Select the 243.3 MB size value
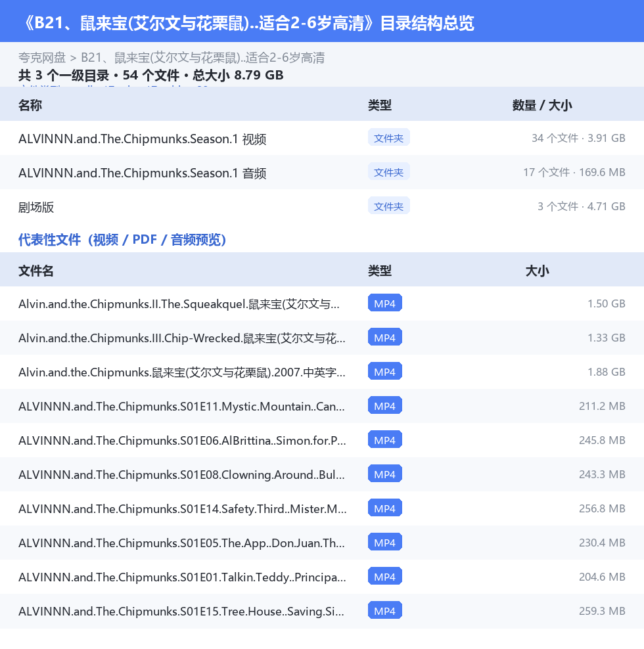644x649 pixels. click(602, 474)
